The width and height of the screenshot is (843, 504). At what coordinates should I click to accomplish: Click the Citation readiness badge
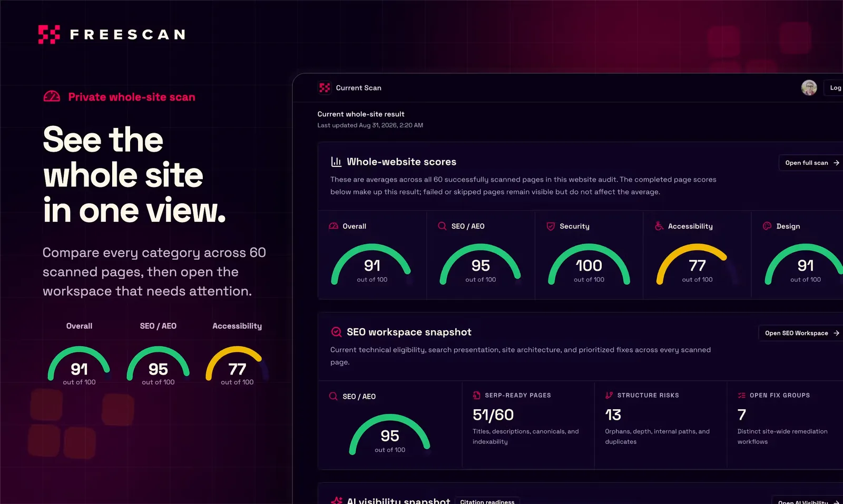[x=487, y=501]
